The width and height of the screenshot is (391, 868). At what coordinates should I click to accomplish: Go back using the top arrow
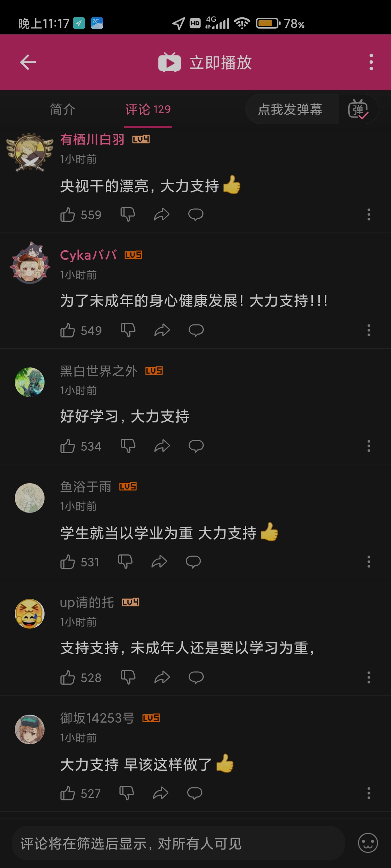[28, 62]
